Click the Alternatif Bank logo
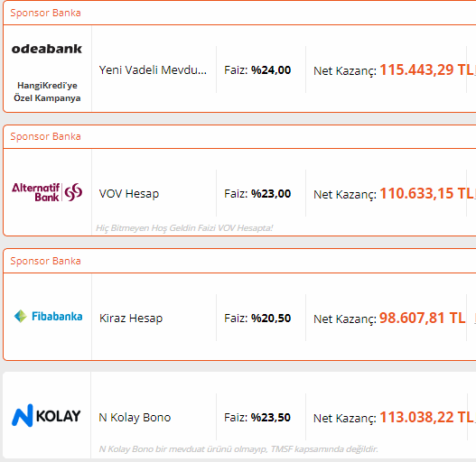Image resolution: width=476 pixels, height=462 pixels. [47, 192]
